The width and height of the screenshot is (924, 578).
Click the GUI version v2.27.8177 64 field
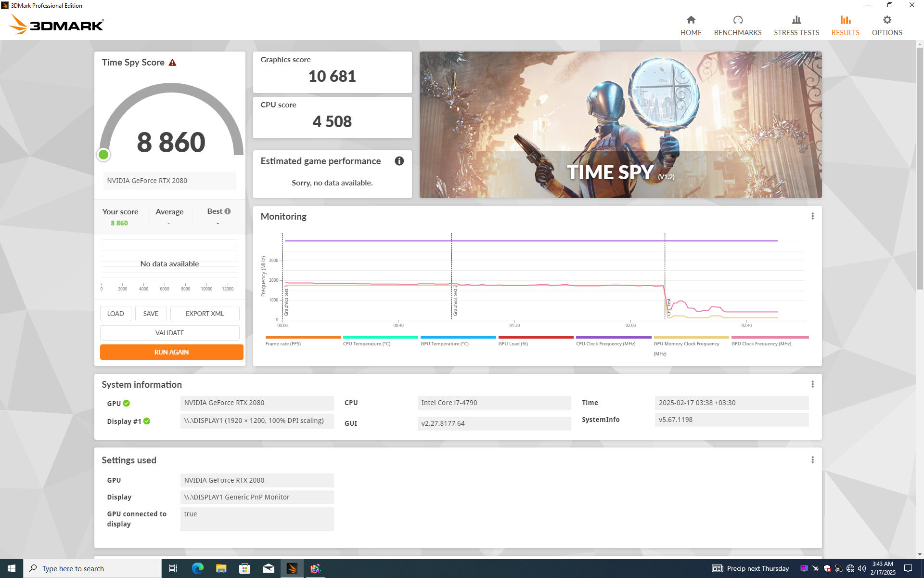(494, 423)
